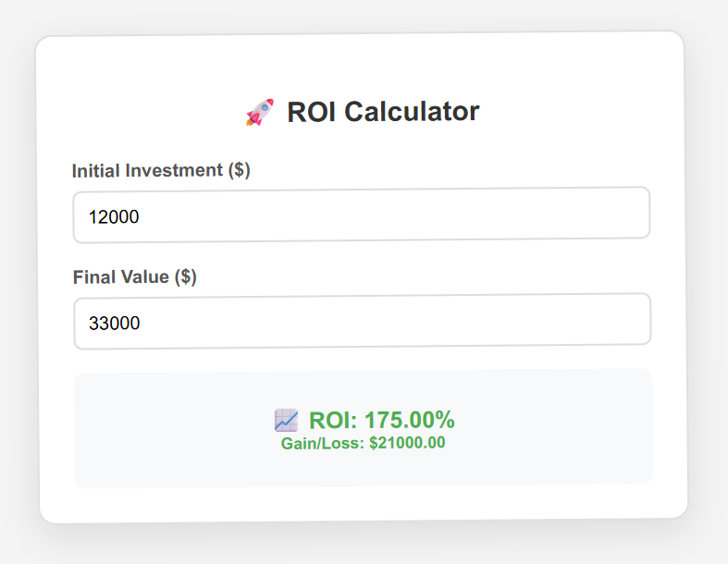Focus the Initial Investment input field

[361, 215]
